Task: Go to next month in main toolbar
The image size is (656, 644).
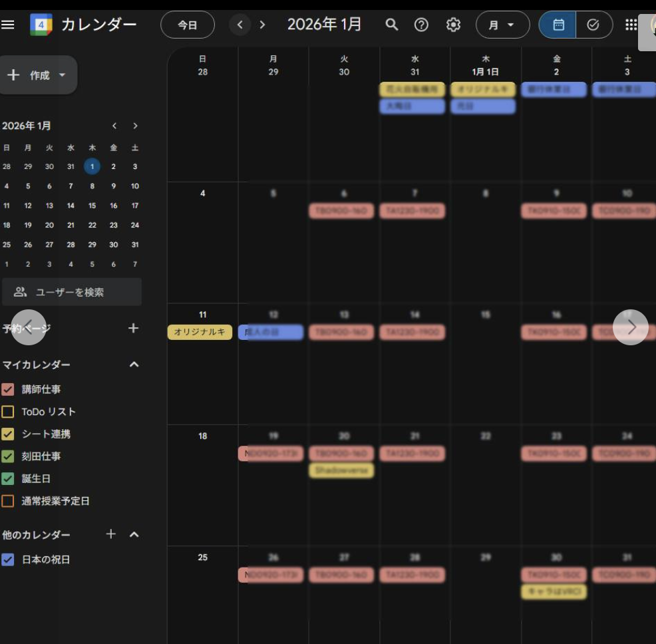Action: [x=263, y=25]
